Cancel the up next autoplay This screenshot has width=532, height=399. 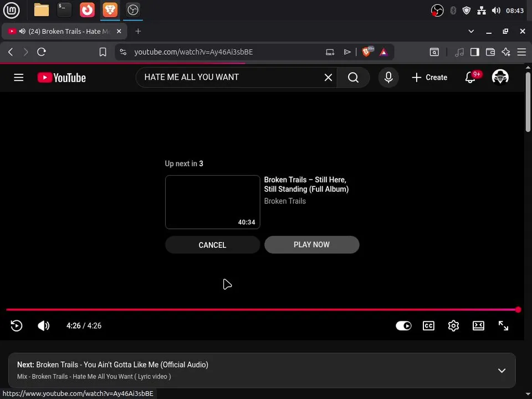tap(212, 245)
